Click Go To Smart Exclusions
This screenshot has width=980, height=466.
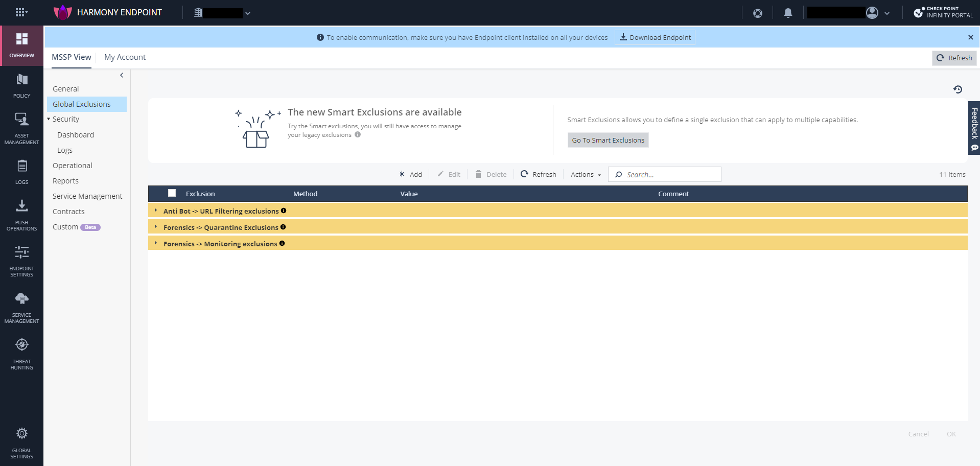608,140
